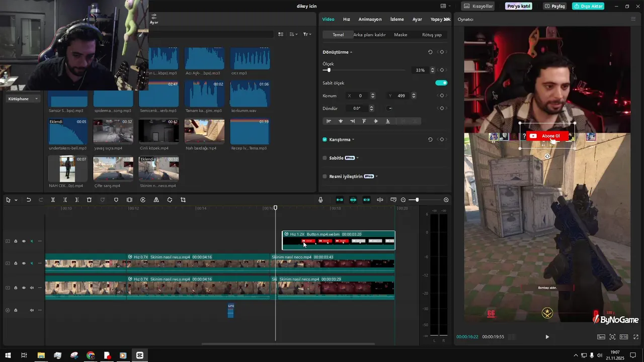Select the Maske sub-tab
Viewport: 644px width, 362px height.
[400, 35]
